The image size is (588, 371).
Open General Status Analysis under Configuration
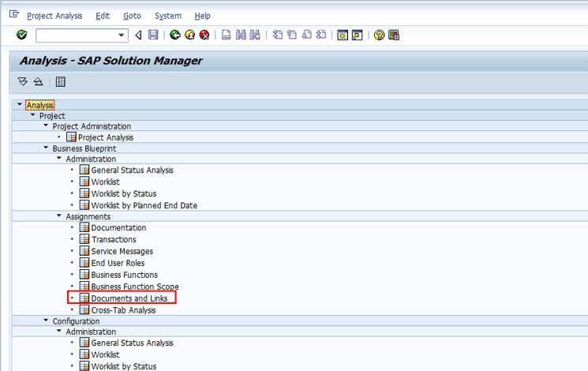132,343
